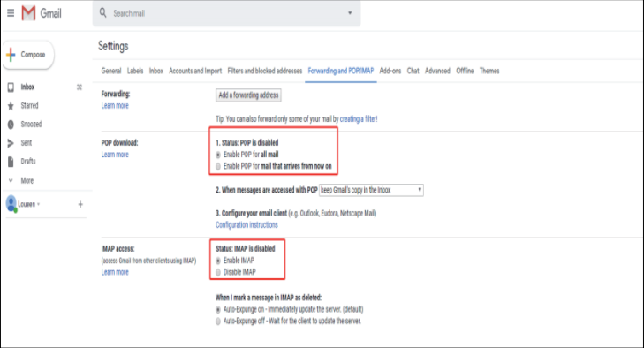Click the Compose button

pos(28,55)
